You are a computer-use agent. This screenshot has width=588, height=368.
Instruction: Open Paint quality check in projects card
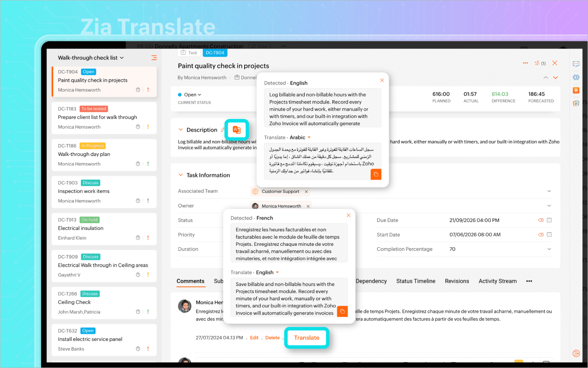[x=104, y=82]
